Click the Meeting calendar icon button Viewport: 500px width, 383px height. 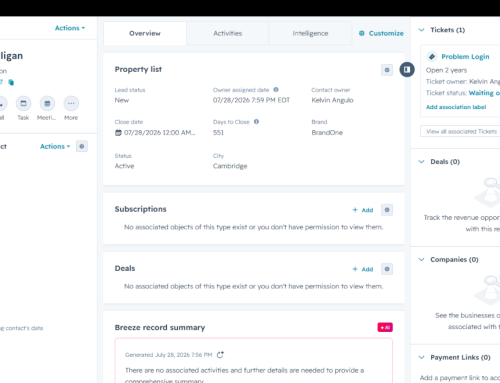[x=47, y=103]
